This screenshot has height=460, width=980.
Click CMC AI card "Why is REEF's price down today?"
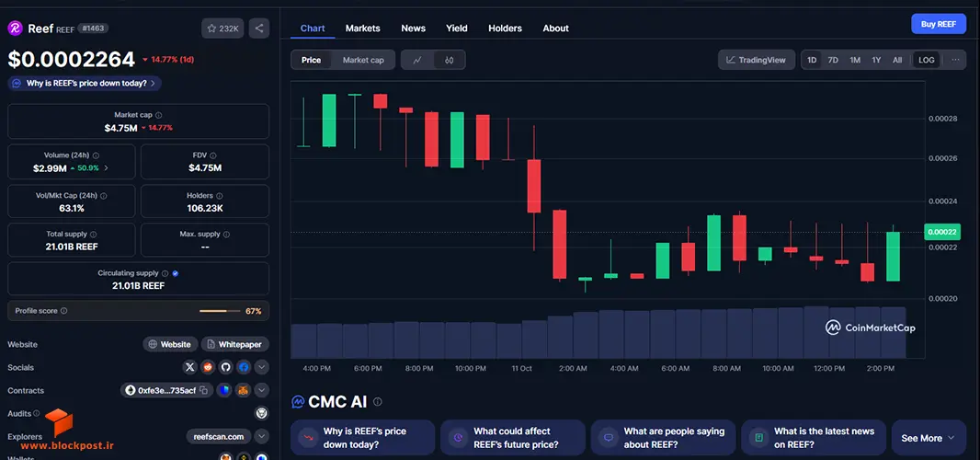pyautogui.click(x=362, y=438)
